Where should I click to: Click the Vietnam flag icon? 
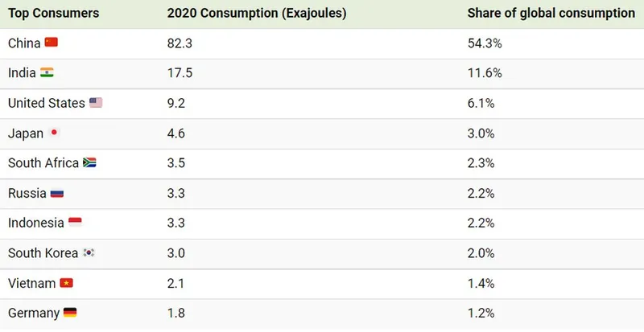[x=67, y=283]
